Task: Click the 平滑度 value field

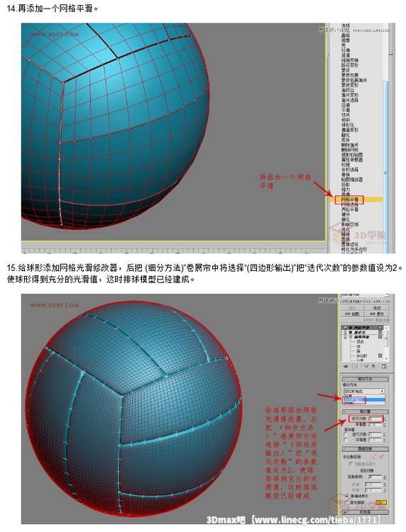Action: click(x=375, y=425)
